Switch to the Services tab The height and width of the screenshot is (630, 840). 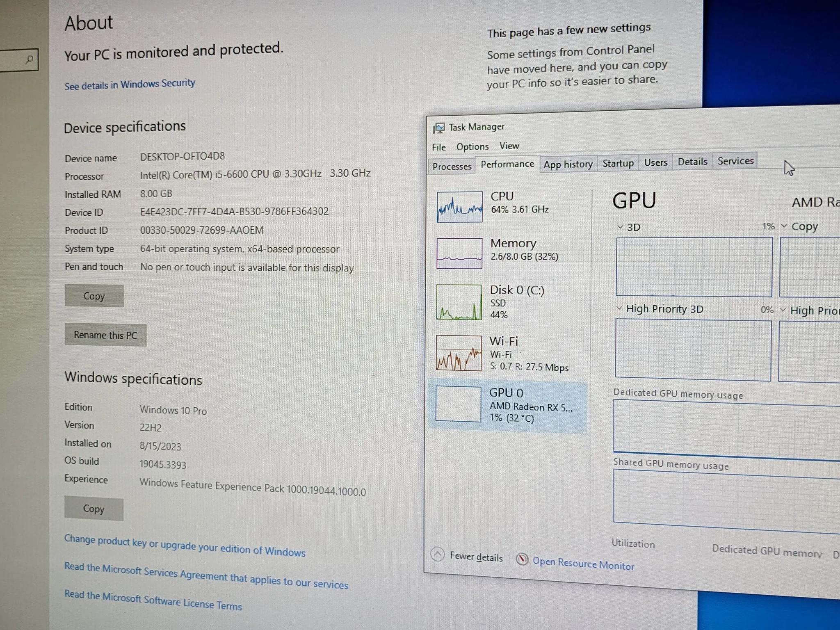pyautogui.click(x=735, y=161)
